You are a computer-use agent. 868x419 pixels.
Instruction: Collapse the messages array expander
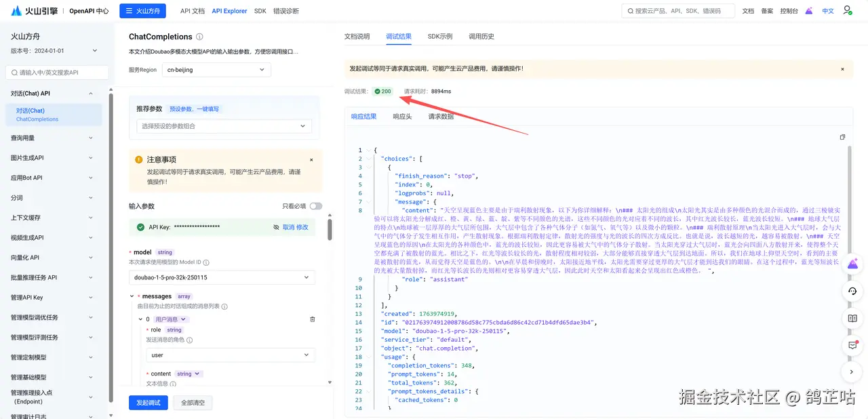click(132, 296)
